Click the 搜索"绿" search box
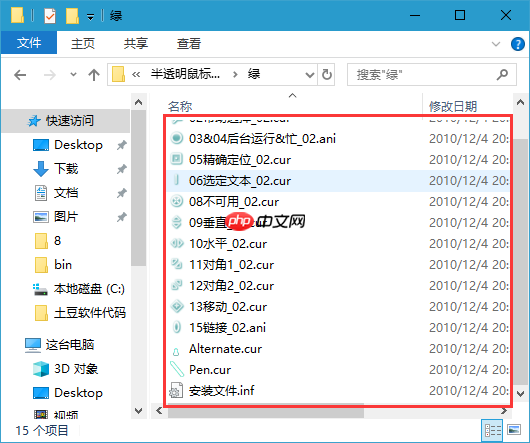530x443 pixels. [432, 75]
